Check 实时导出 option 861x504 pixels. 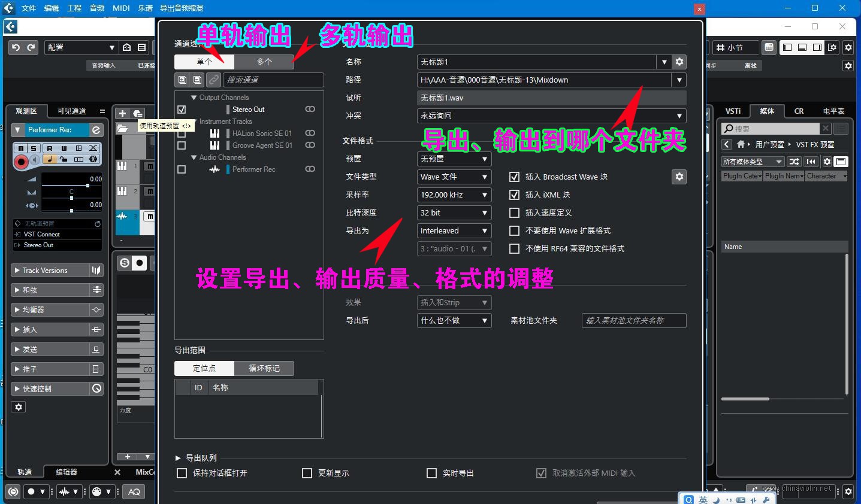pos(431,473)
